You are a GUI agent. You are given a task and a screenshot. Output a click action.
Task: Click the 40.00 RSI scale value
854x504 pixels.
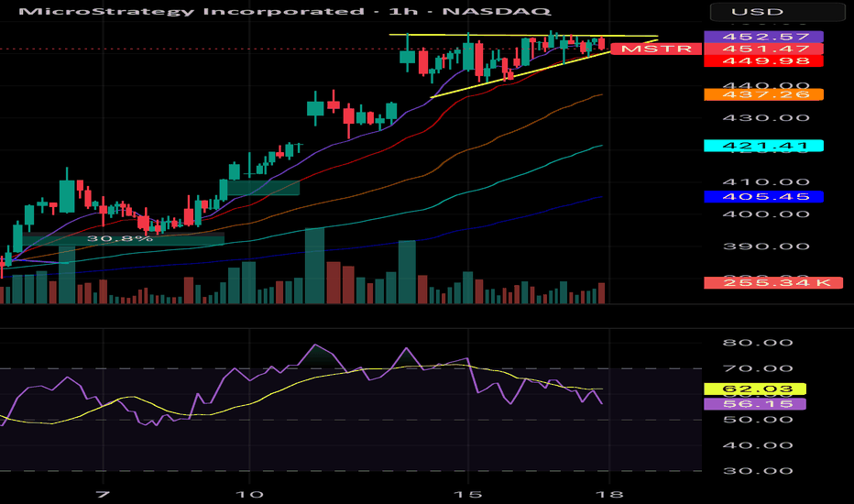pyautogui.click(x=758, y=445)
